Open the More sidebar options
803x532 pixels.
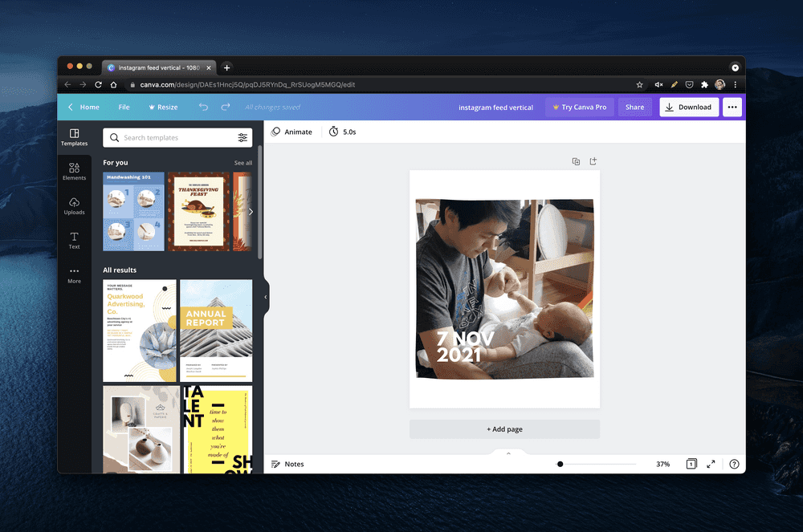pyautogui.click(x=74, y=274)
